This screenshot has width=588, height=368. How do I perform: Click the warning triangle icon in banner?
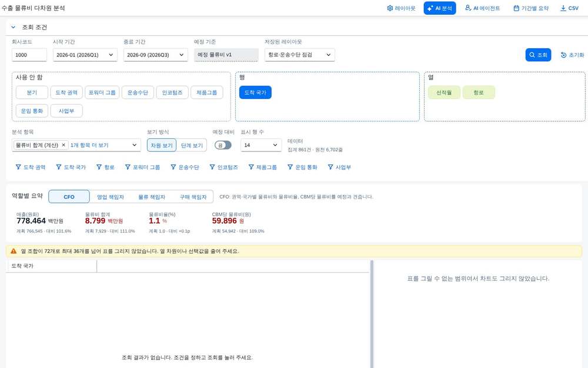pyautogui.click(x=14, y=251)
